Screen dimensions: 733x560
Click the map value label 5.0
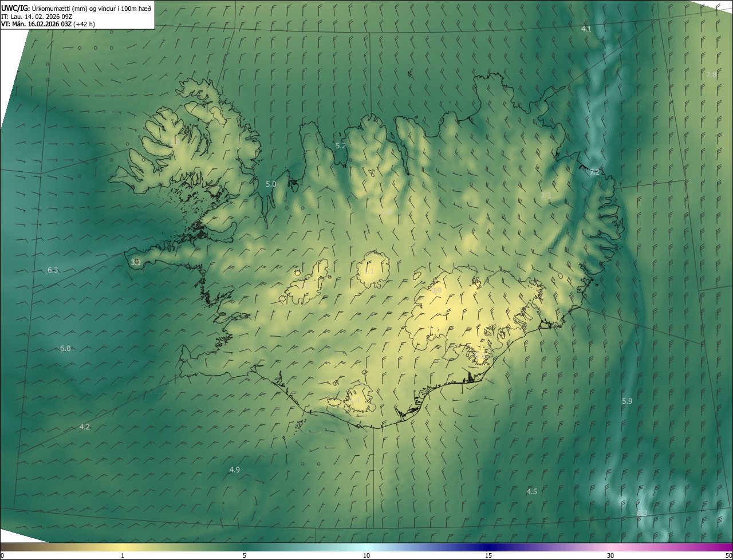[271, 184]
